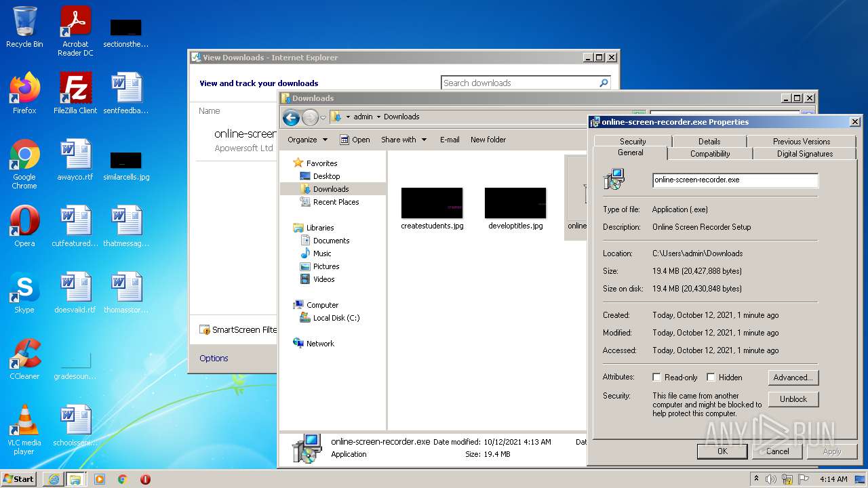This screenshot has width=868, height=488.
Task: Expand admin breadcrumb dropdown arrow
Action: coord(378,117)
